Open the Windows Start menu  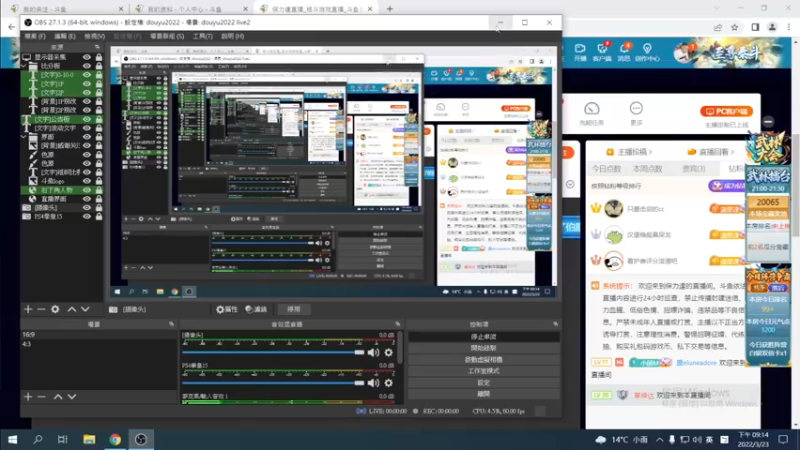(13, 439)
